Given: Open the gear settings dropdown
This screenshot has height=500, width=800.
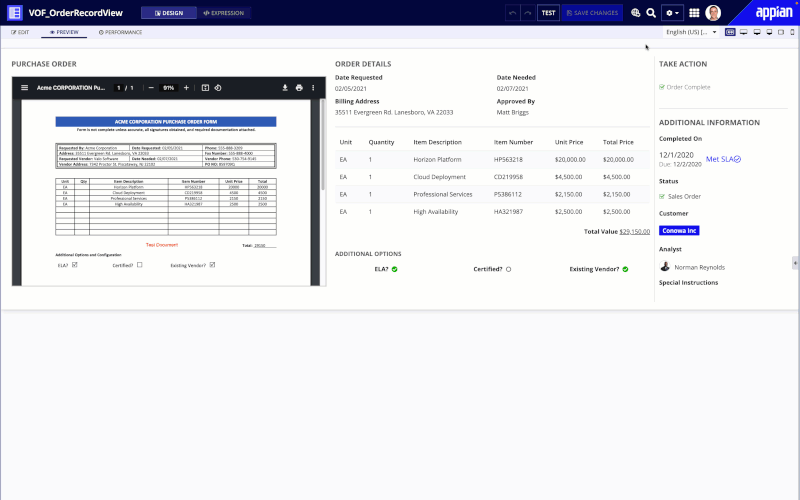Looking at the screenshot, I should tap(672, 13).
